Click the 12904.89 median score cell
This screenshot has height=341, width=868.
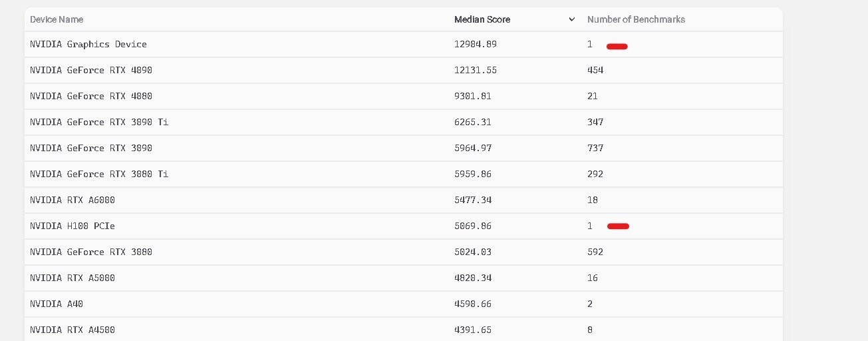pyautogui.click(x=476, y=45)
